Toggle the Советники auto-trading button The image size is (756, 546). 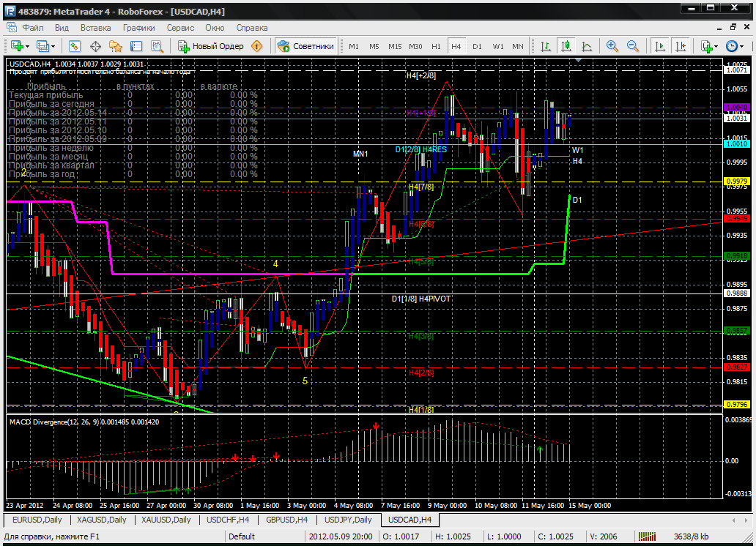[x=305, y=46]
